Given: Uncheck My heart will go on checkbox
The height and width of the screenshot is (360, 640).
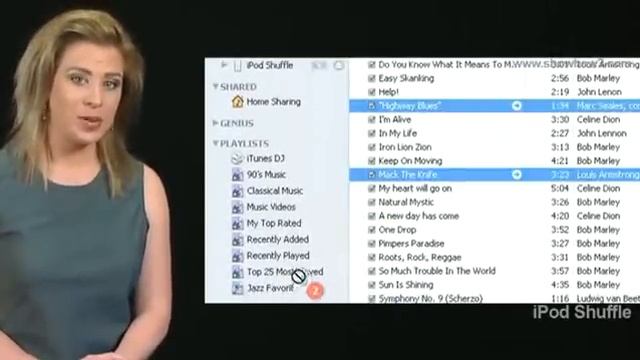Looking at the screenshot, I should tap(371, 189).
